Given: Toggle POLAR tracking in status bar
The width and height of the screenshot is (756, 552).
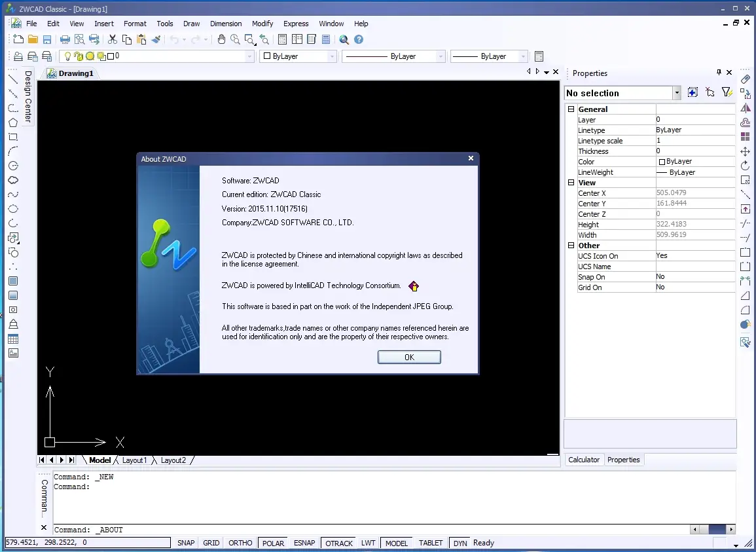Looking at the screenshot, I should (x=273, y=543).
